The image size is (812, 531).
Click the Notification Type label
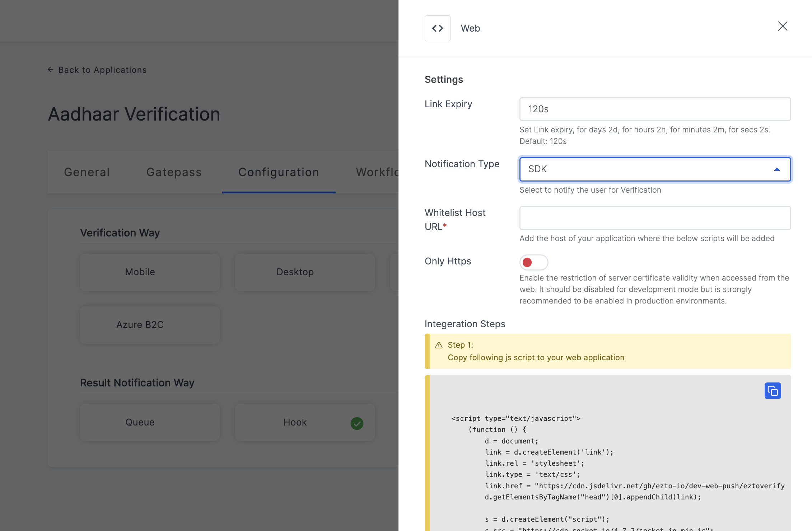tap(462, 164)
